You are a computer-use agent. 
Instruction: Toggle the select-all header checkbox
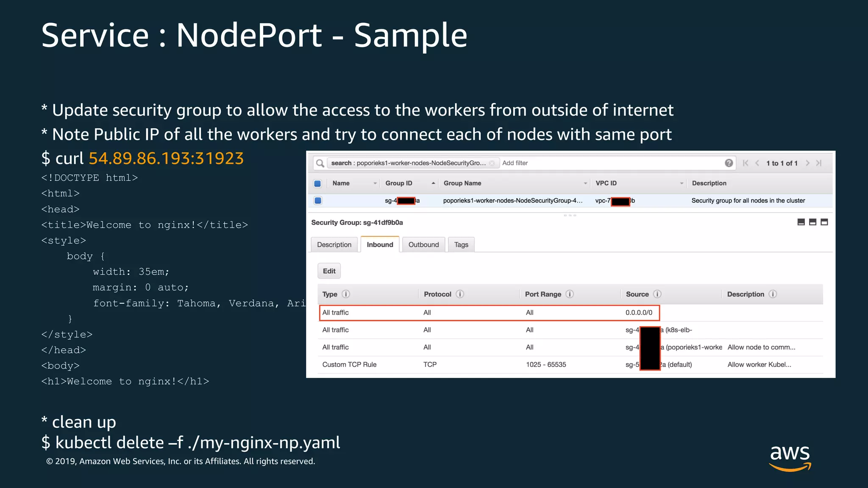[317, 183]
